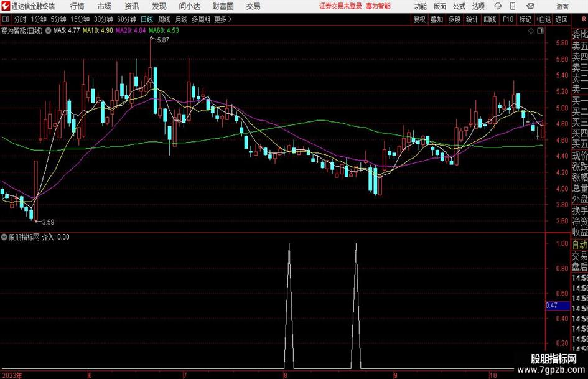Open the mail message icon

click(x=530, y=6)
